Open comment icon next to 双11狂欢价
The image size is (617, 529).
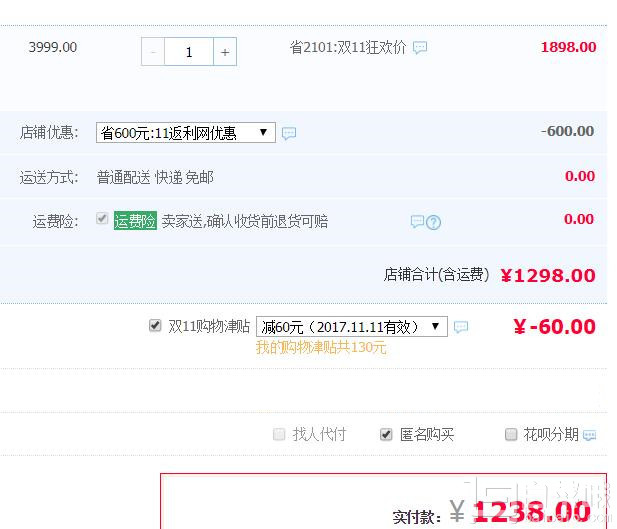[x=420, y=48]
